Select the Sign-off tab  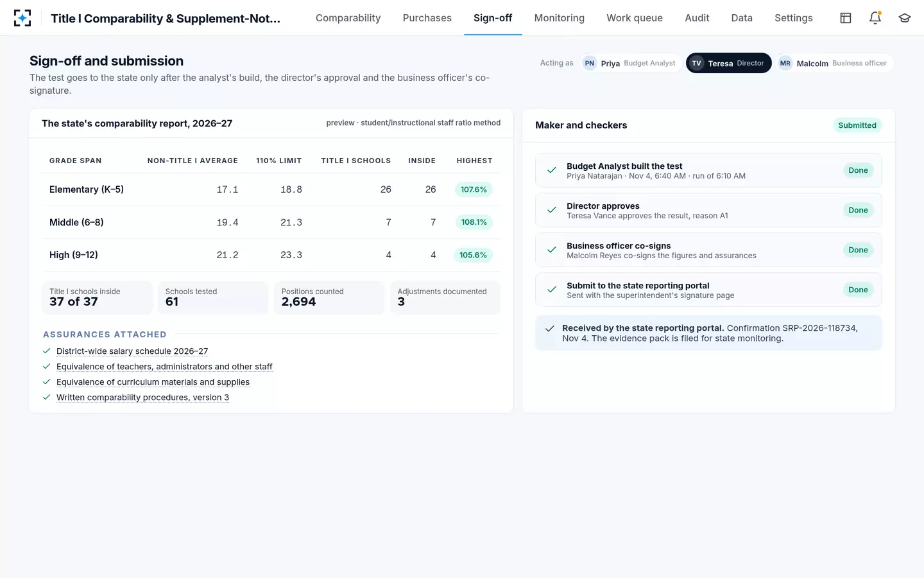tap(493, 18)
